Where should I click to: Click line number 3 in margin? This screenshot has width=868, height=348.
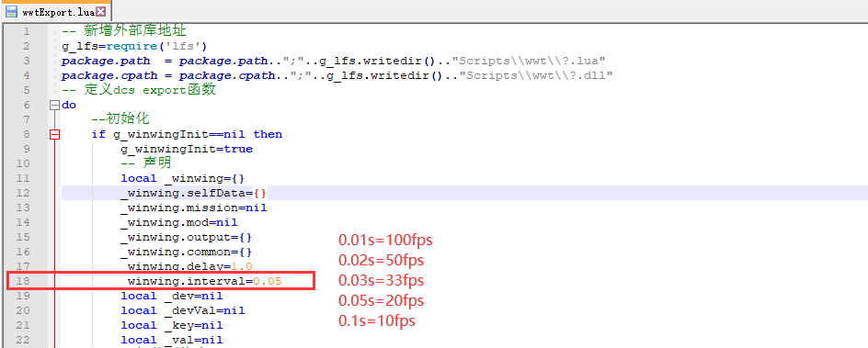pos(27,61)
